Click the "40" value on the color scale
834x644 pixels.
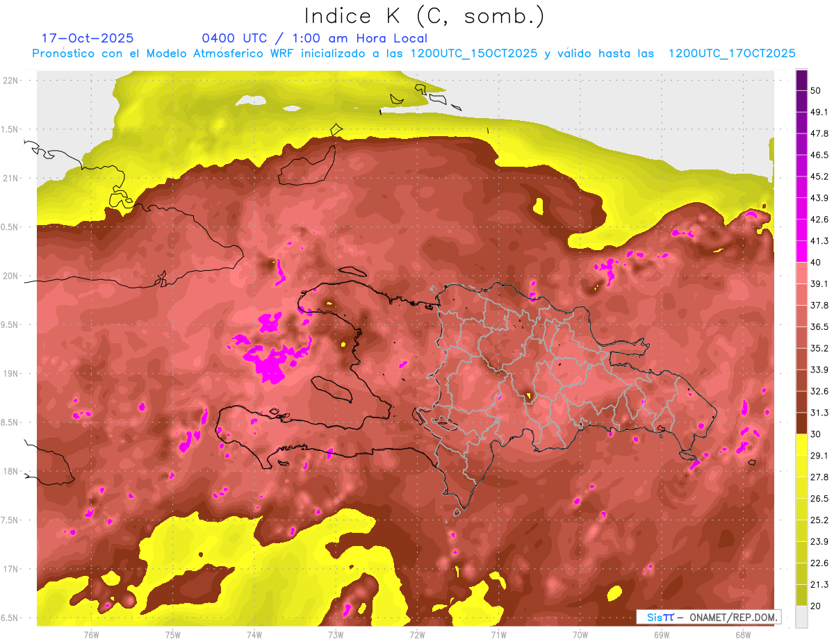(x=816, y=263)
